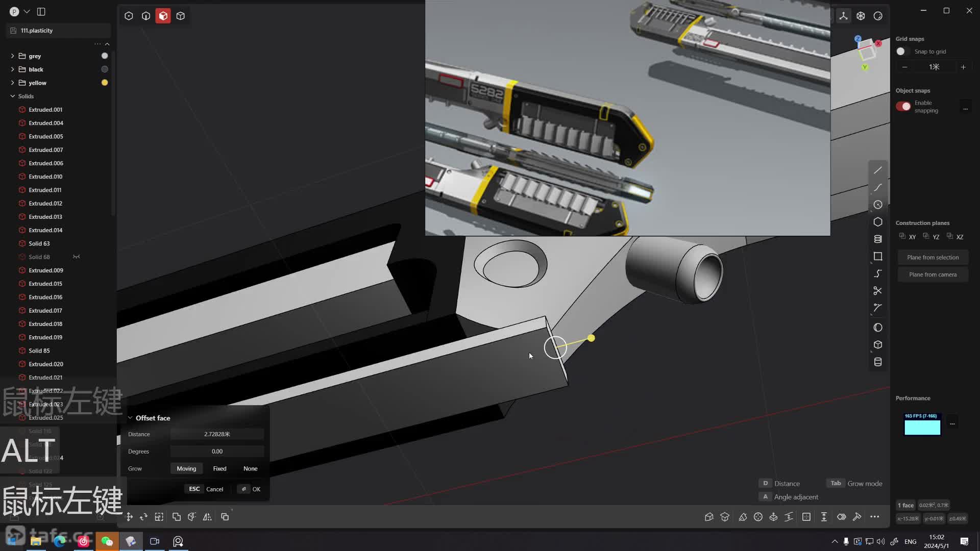Toggle the viewport overlays icon at top right
Viewport: 980px width, 551px height.
coord(861,16)
